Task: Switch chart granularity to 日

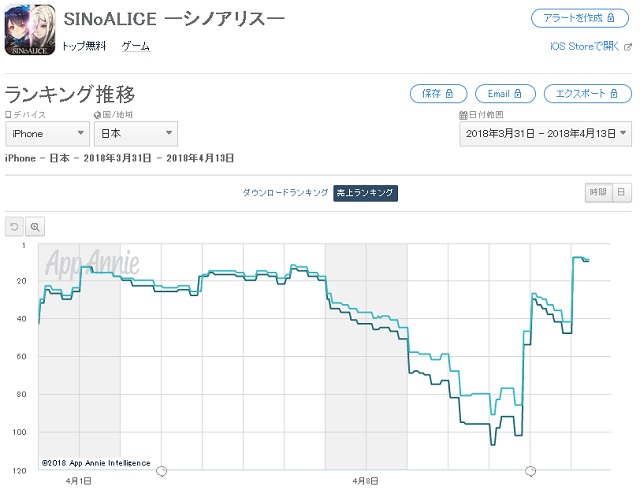Action: (x=622, y=192)
